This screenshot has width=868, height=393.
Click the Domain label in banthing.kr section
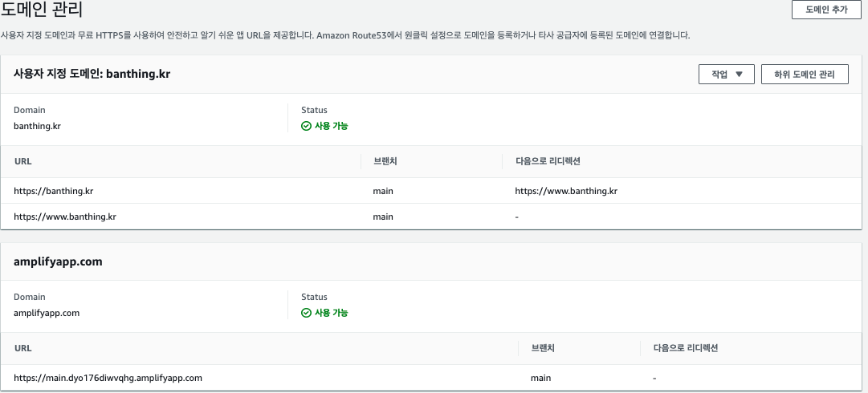click(30, 110)
